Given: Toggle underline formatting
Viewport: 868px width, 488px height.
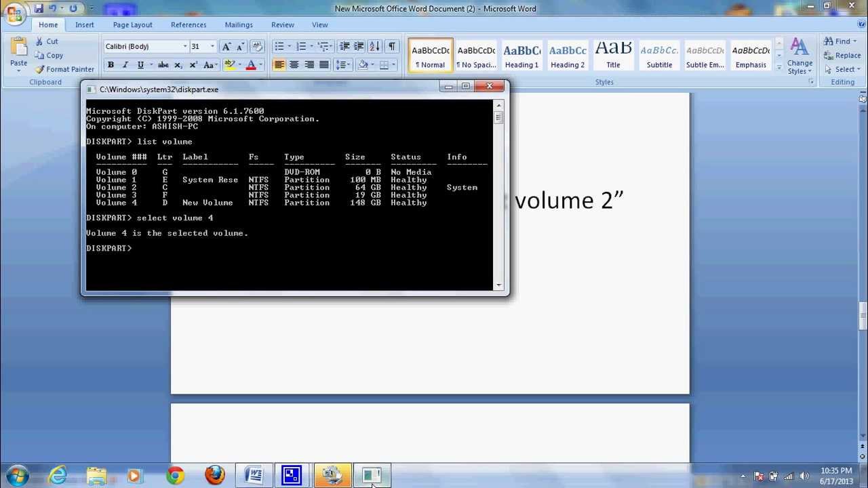Looking at the screenshot, I should 140,65.
